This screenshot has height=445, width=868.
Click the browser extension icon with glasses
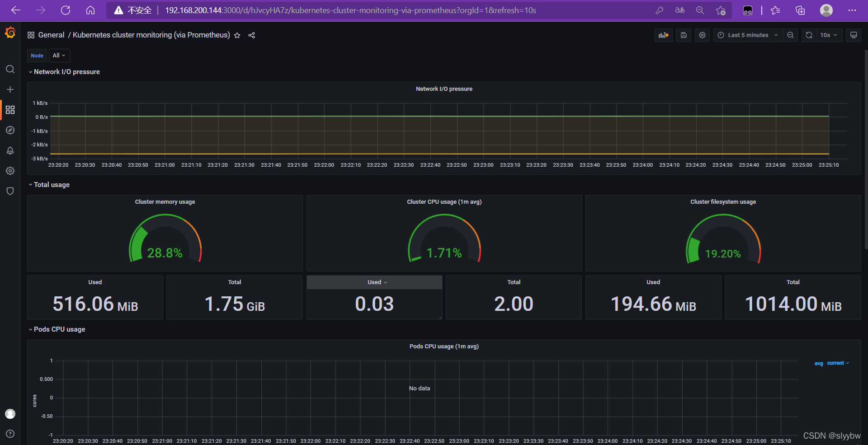(x=748, y=10)
